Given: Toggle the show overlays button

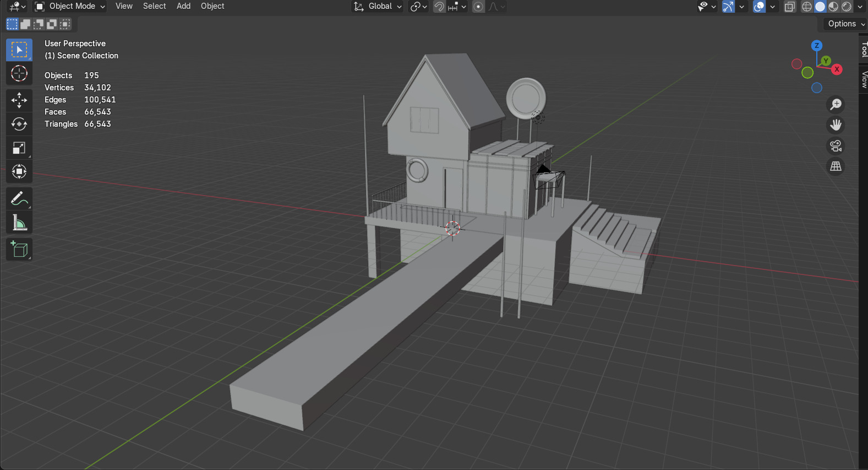Looking at the screenshot, I should [759, 7].
